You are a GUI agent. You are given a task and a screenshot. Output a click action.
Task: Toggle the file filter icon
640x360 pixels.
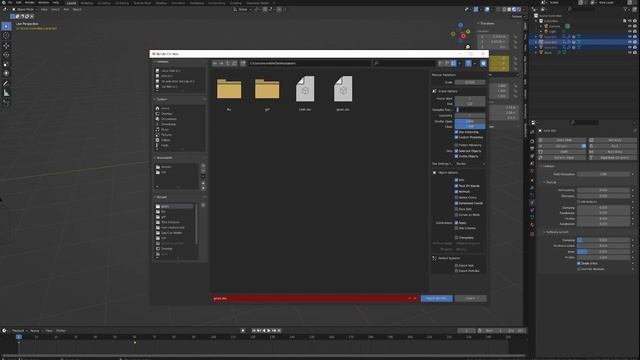(x=468, y=63)
